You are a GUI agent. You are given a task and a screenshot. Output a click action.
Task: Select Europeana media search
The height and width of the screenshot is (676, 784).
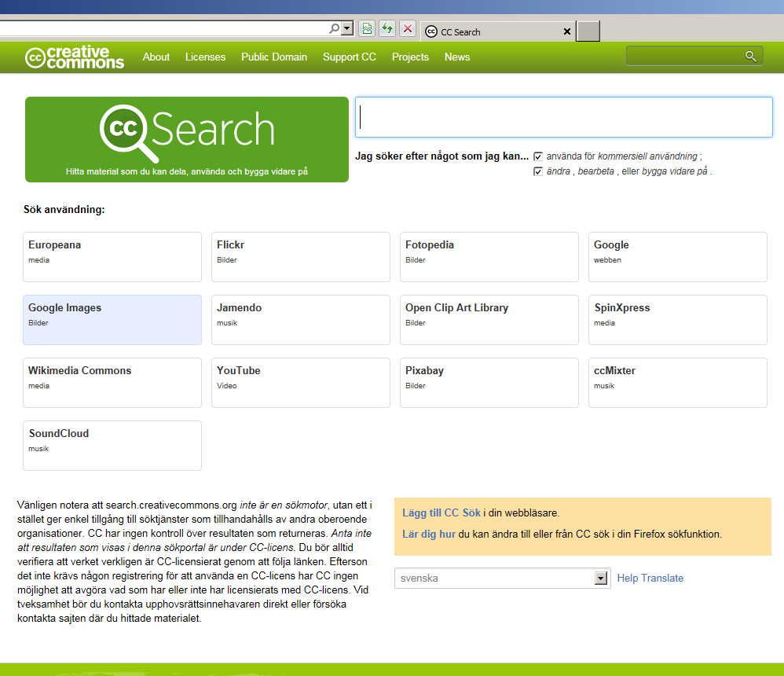(x=112, y=257)
